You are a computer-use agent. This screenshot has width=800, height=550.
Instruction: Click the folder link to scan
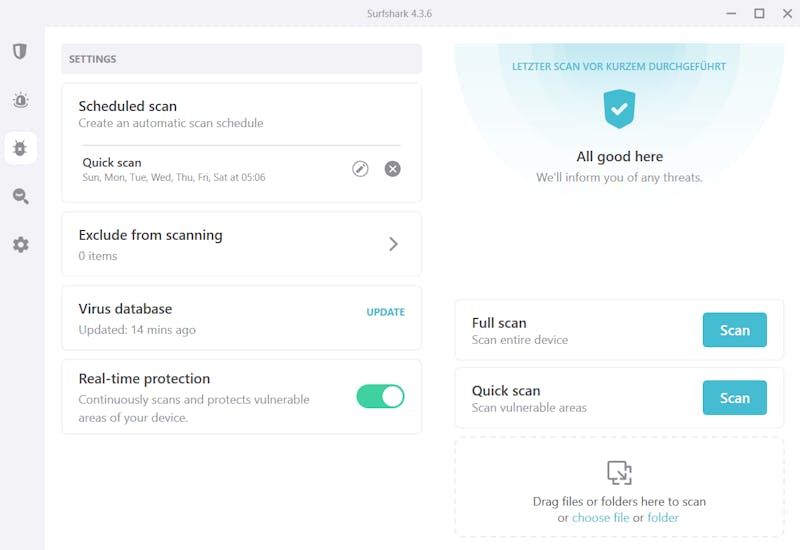click(663, 518)
